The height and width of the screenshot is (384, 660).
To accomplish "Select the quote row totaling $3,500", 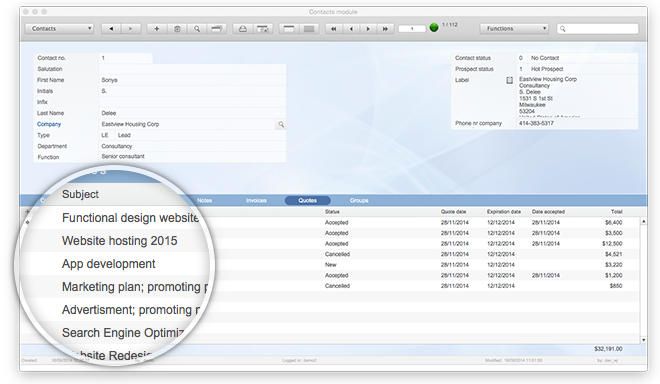I will 330,233.
